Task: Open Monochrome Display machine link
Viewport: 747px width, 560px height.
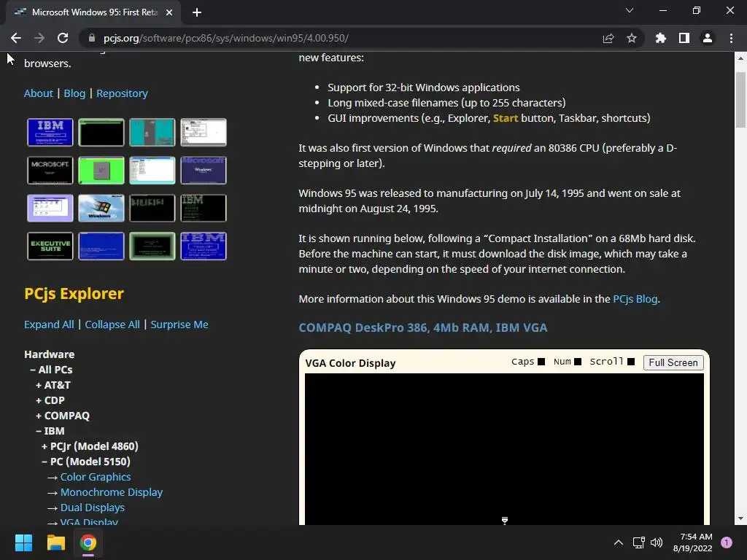Action: (x=112, y=492)
